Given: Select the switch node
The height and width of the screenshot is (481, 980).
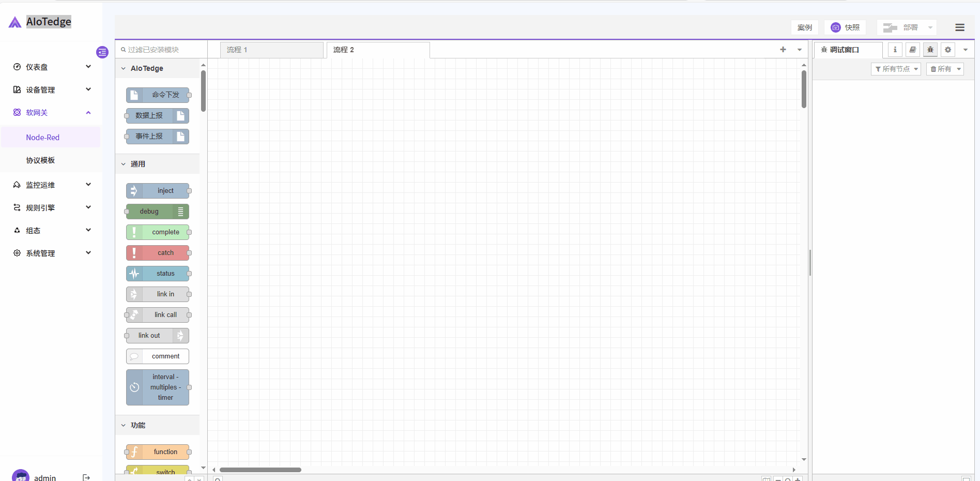Looking at the screenshot, I should (158, 470).
